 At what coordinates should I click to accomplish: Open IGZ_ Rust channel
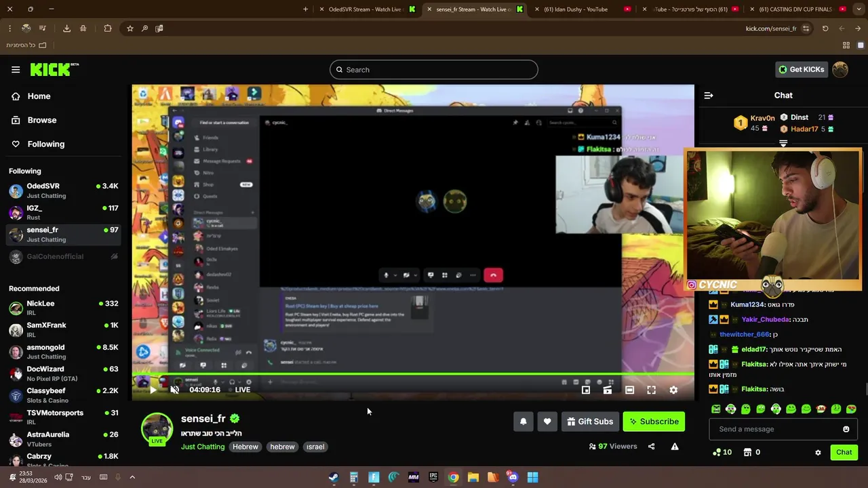[63, 213]
